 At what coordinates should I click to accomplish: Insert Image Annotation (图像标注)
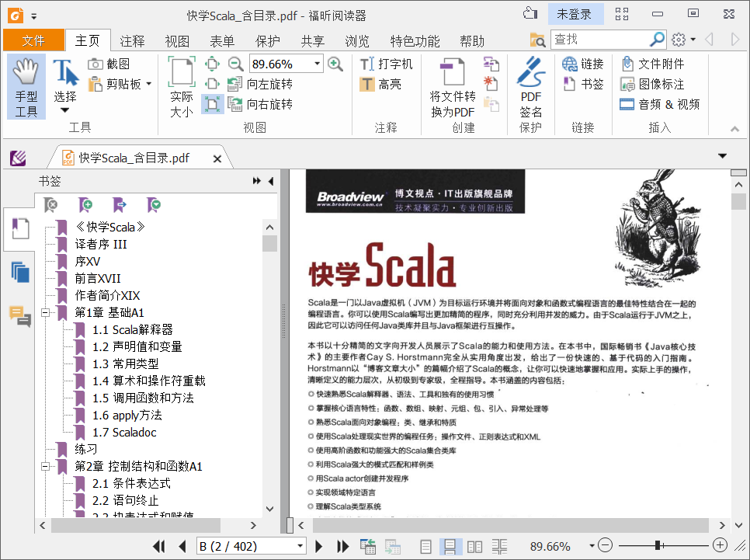tap(652, 84)
